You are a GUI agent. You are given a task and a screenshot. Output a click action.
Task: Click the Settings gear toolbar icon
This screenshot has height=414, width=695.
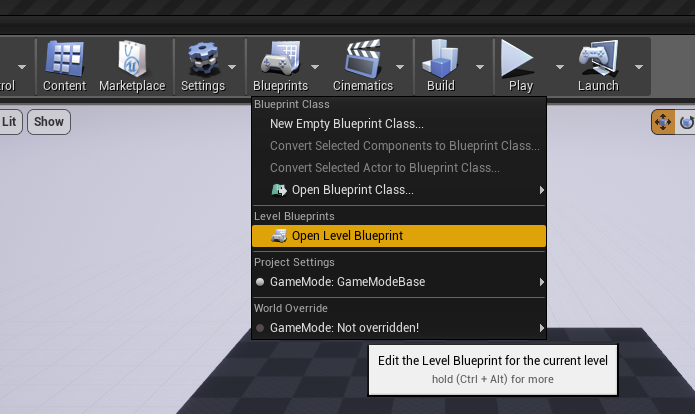click(x=204, y=58)
